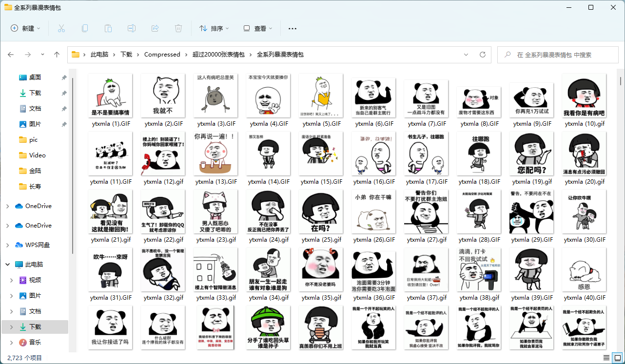Image resolution: width=625 pixels, height=364 pixels.
Task: Switch to large thumbnails view in status bar
Action: (618, 358)
